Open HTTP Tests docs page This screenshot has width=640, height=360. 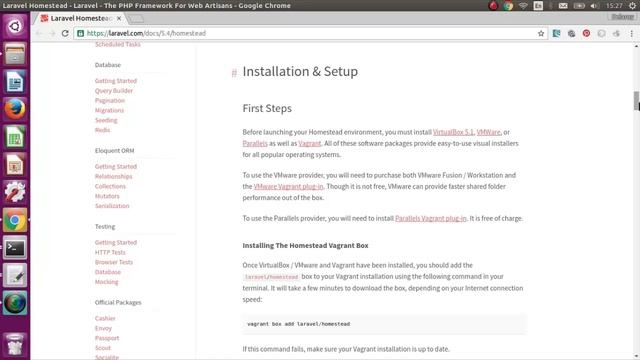[110, 252]
